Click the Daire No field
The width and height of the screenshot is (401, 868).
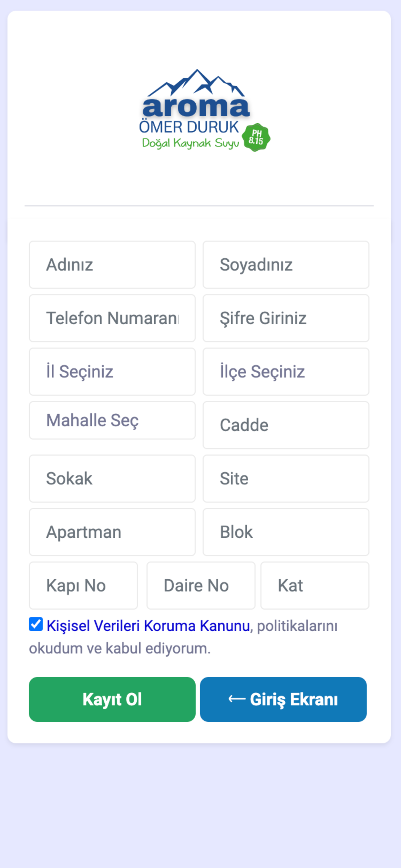[x=201, y=585]
